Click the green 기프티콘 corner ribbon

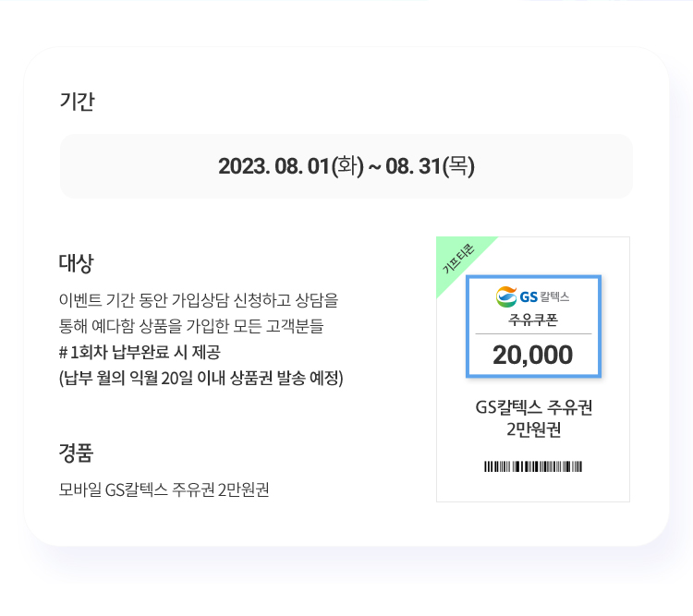(x=459, y=260)
